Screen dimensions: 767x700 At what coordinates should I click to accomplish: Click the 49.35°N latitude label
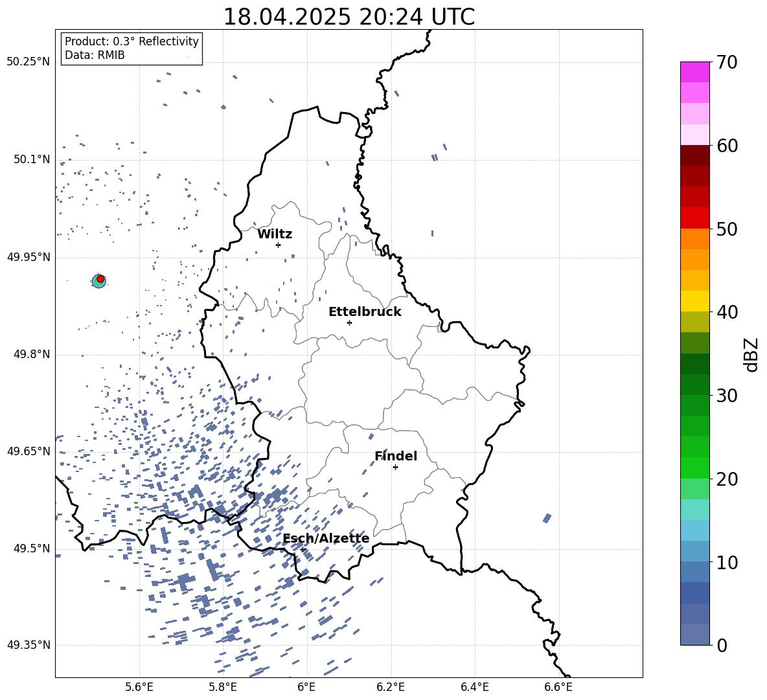(x=29, y=645)
